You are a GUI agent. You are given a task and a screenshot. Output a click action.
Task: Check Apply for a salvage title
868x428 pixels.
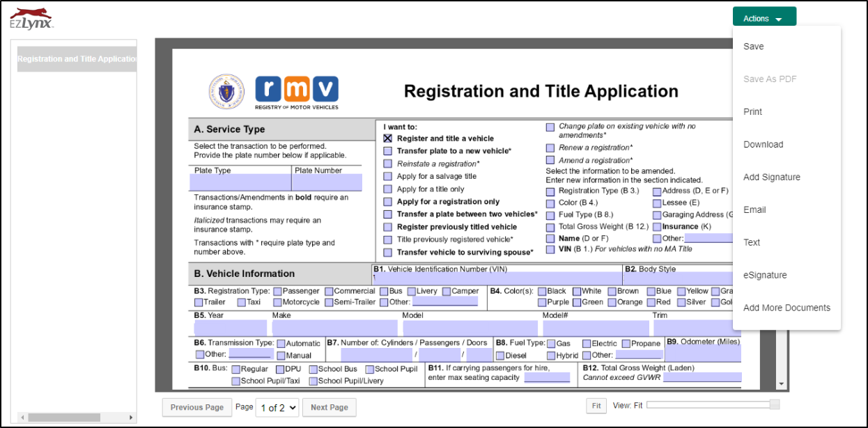(388, 177)
